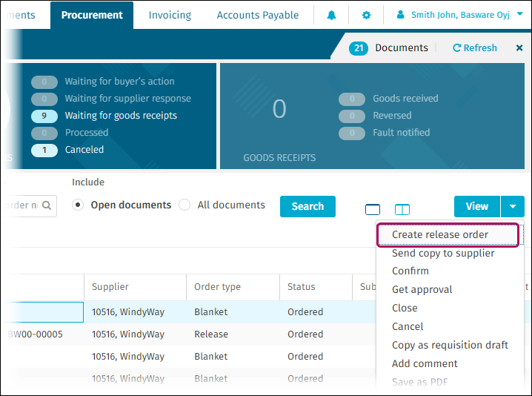
Task: Select Send copy to supplier option
Action: (x=443, y=254)
